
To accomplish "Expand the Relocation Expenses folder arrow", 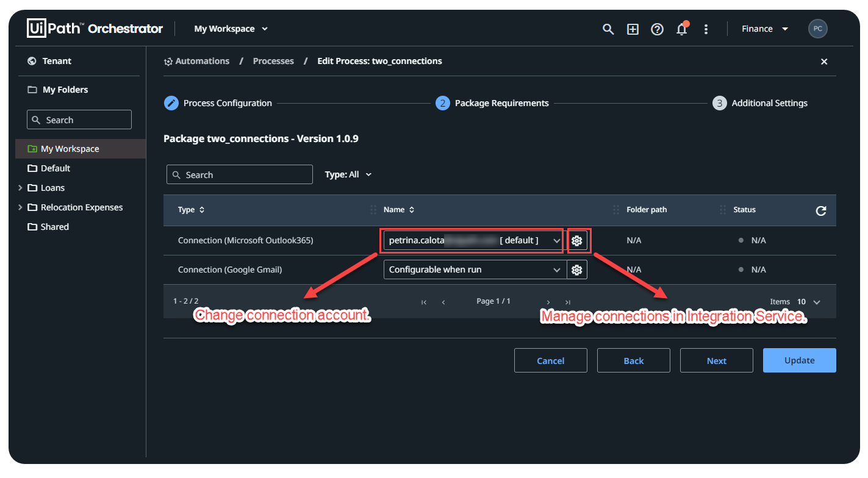I will click(x=20, y=207).
